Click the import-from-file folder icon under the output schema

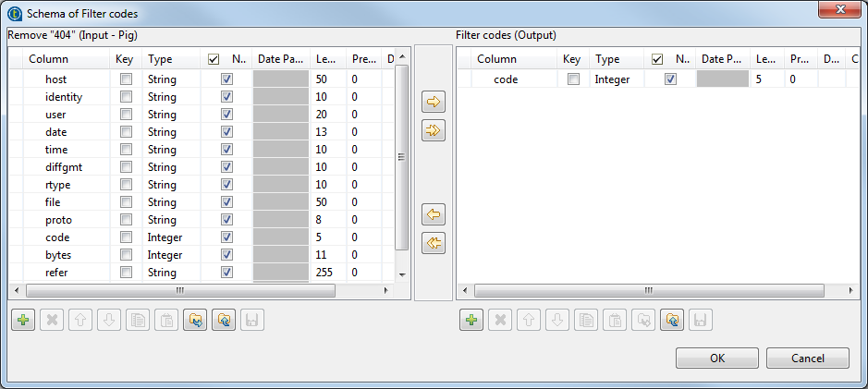pos(643,320)
